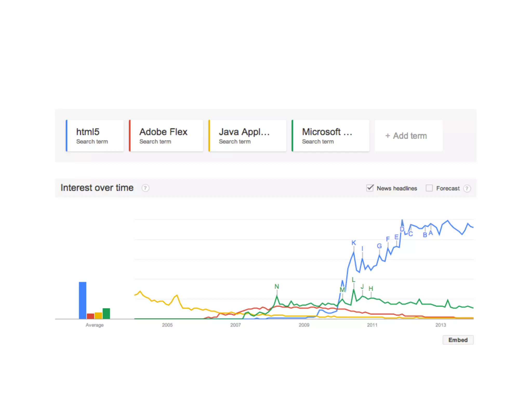
Task: Click news headline marker K on chart
Action: click(x=354, y=243)
